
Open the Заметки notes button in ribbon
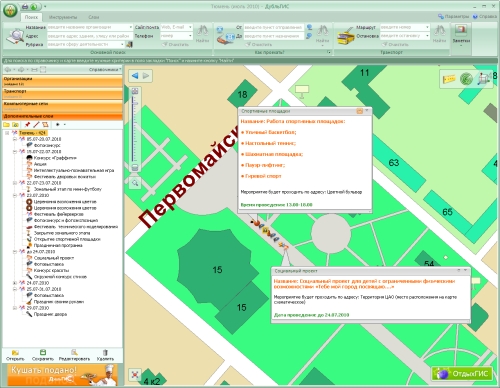[461, 34]
